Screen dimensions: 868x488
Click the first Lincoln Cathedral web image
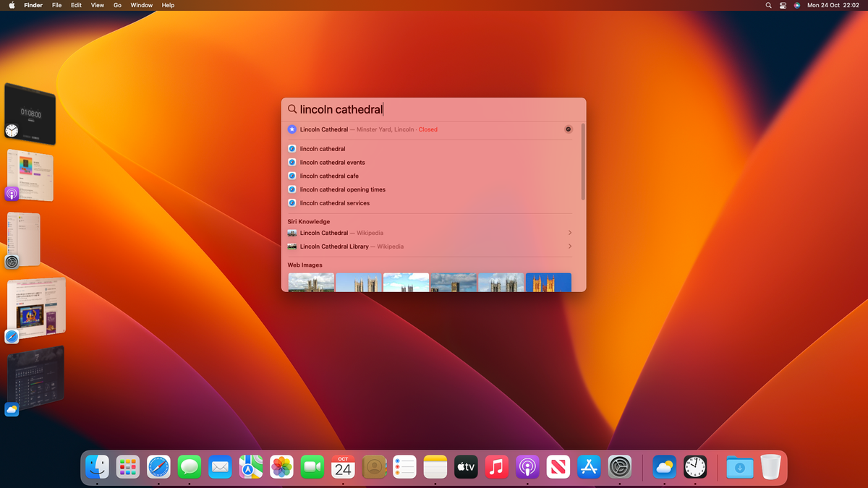pos(311,282)
